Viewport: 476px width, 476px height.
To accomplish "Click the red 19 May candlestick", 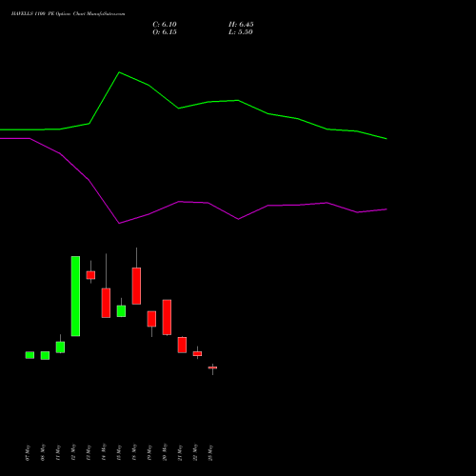I will tap(151, 319).
